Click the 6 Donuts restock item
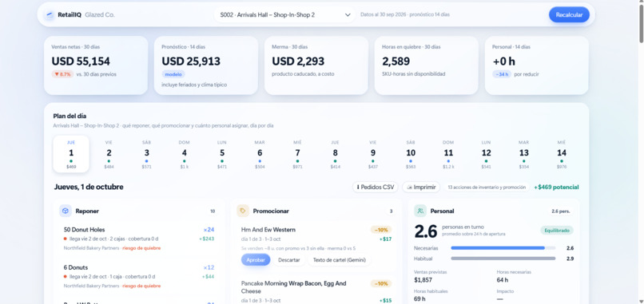 (x=139, y=276)
